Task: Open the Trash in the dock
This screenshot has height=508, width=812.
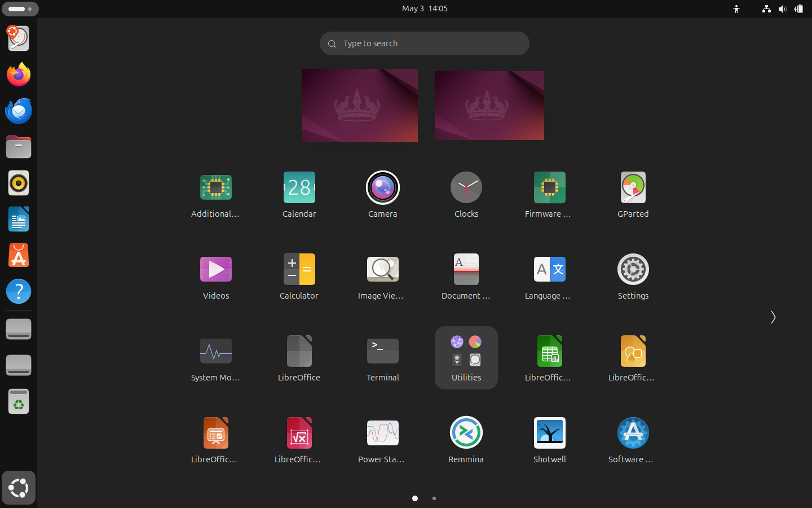Action: click(19, 401)
